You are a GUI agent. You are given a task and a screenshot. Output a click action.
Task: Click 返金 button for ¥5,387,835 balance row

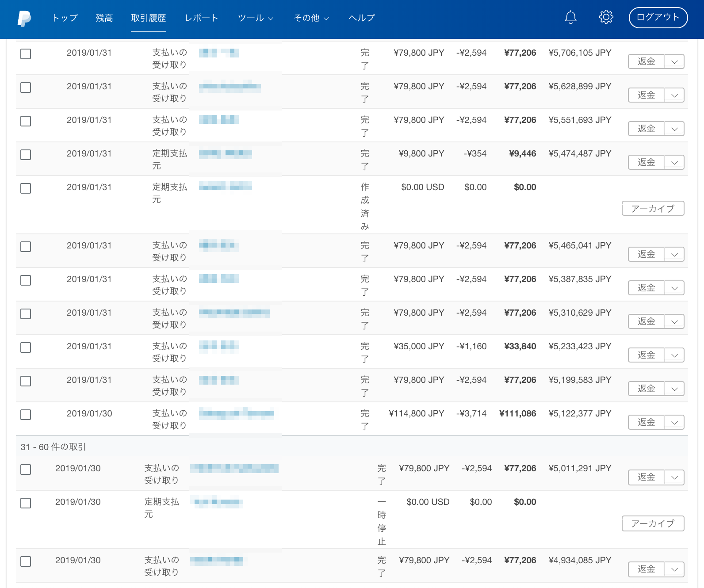[647, 288]
